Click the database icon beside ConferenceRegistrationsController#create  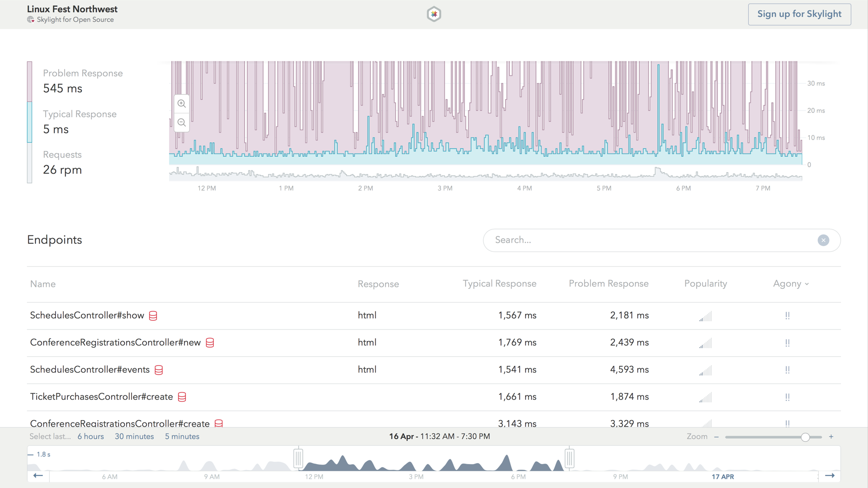click(219, 423)
